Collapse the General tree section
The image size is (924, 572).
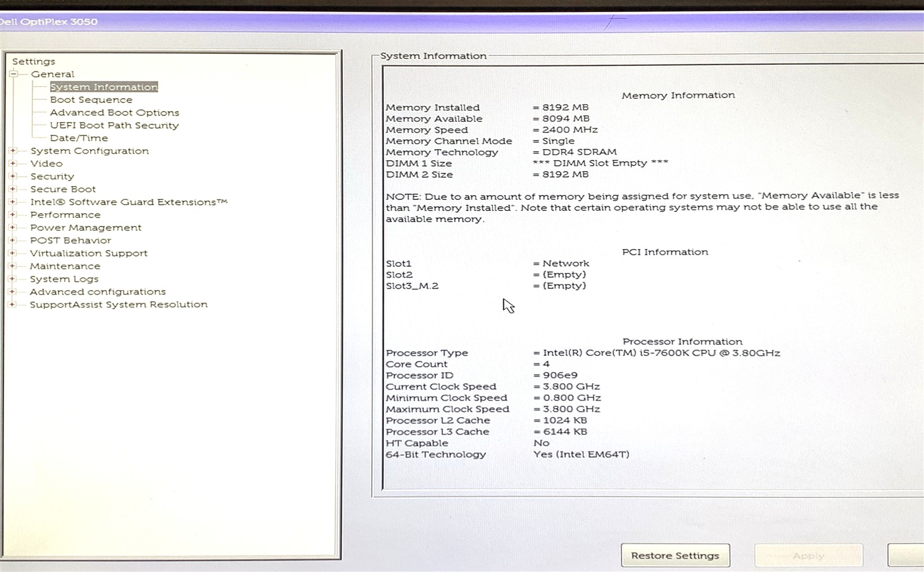[x=14, y=74]
